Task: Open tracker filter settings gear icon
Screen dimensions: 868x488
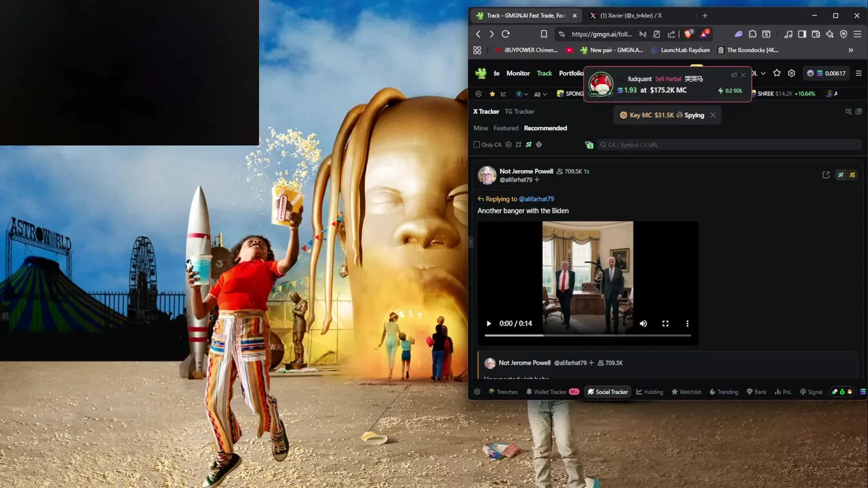Action: [x=509, y=144]
